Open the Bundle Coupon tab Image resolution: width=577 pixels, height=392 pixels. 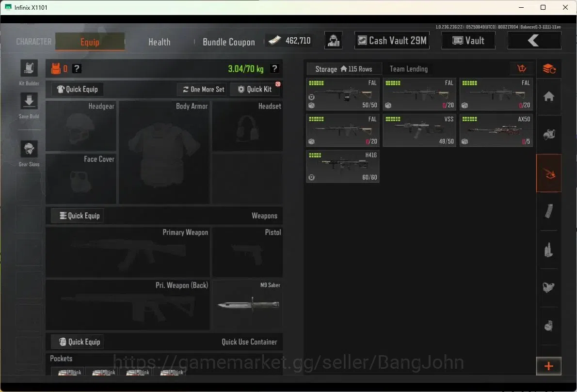pyautogui.click(x=228, y=42)
